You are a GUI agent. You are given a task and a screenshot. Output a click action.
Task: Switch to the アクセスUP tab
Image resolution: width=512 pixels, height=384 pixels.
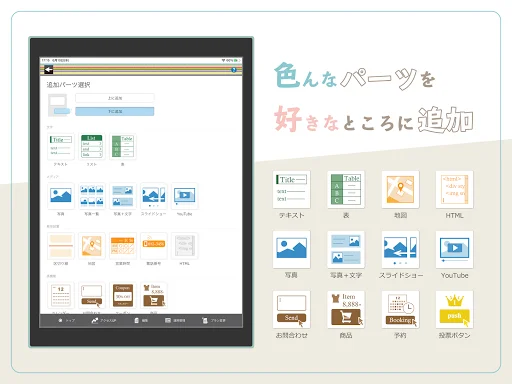(x=104, y=320)
